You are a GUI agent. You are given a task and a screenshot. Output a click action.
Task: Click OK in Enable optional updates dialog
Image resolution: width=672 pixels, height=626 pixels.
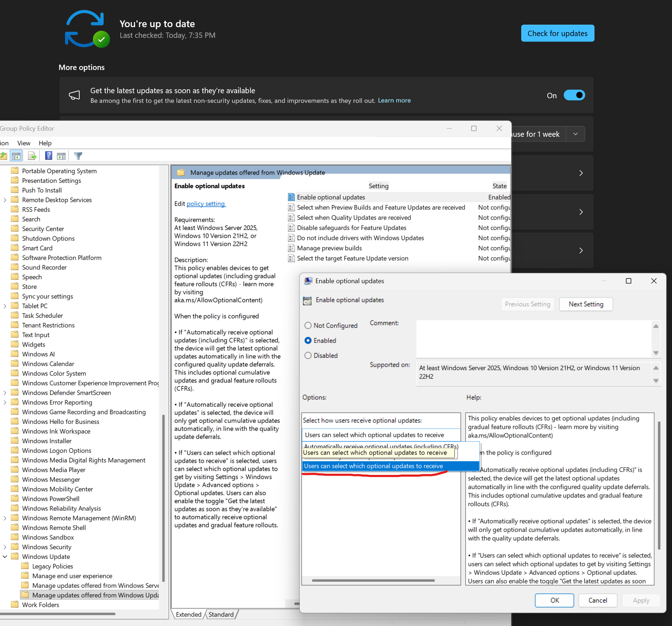[x=554, y=600]
